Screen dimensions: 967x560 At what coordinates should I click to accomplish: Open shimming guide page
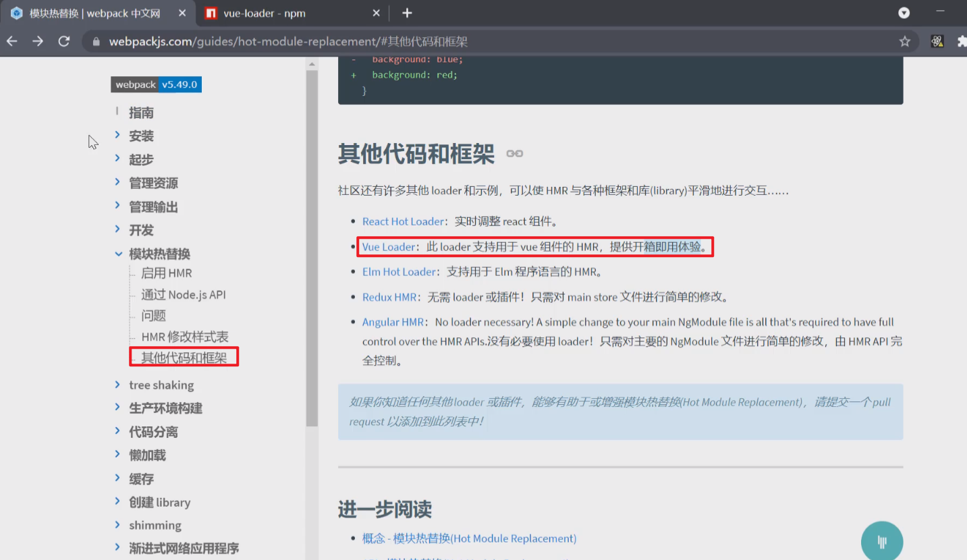155,526
